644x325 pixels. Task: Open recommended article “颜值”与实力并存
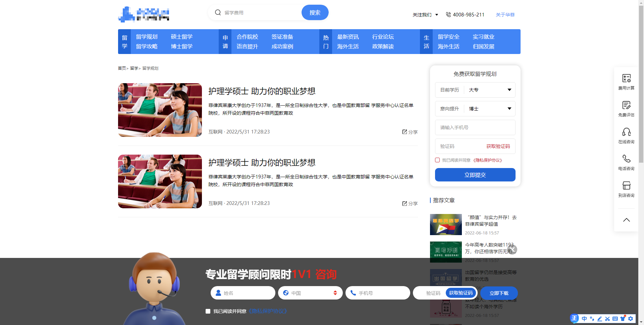coord(491,221)
